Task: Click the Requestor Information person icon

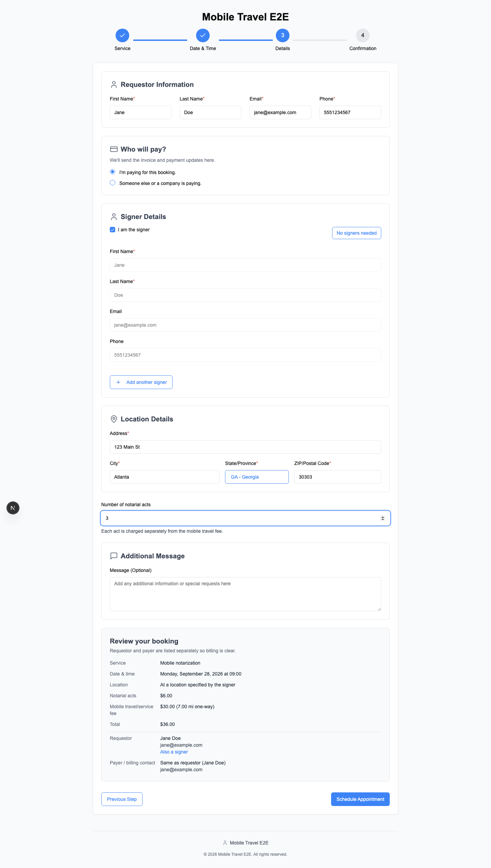Action: [x=114, y=84]
